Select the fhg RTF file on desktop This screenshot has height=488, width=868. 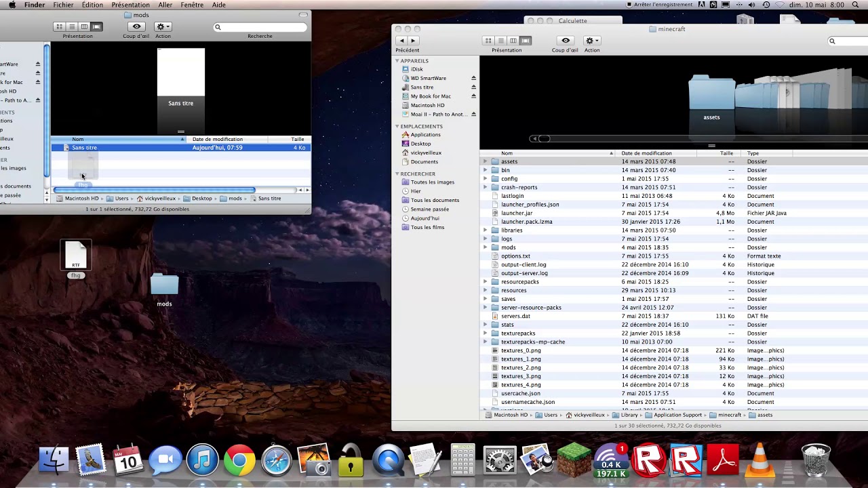[x=76, y=259]
